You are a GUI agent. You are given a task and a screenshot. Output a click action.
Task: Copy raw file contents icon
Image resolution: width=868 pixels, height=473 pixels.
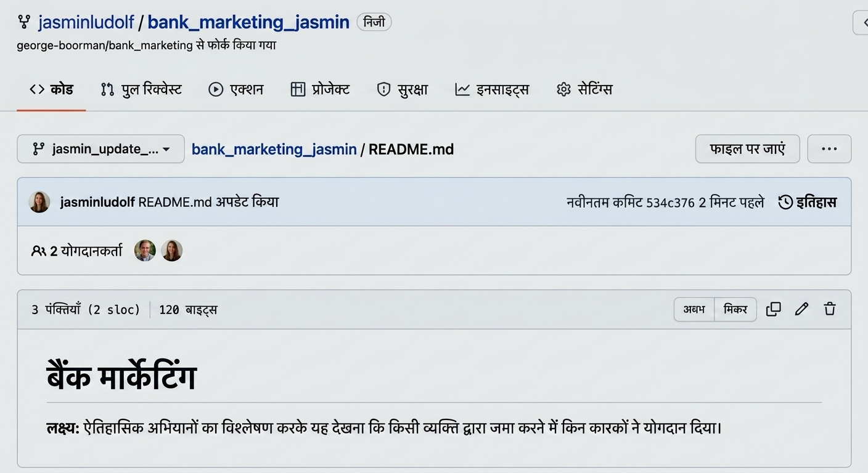[773, 309]
